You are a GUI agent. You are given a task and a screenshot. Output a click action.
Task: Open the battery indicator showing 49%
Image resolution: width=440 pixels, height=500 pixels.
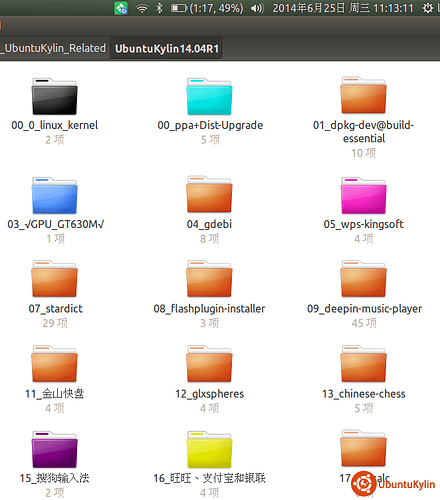[207, 8]
